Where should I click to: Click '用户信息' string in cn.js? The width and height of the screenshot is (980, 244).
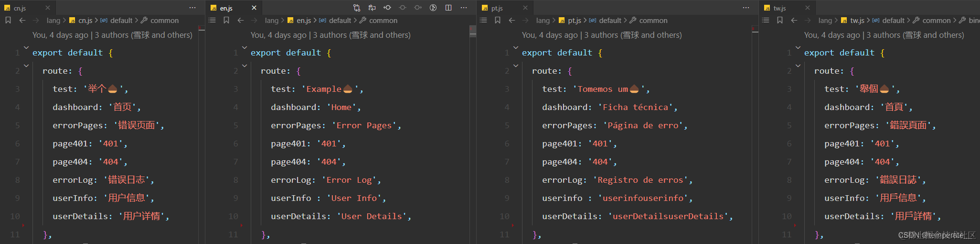(x=126, y=198)
